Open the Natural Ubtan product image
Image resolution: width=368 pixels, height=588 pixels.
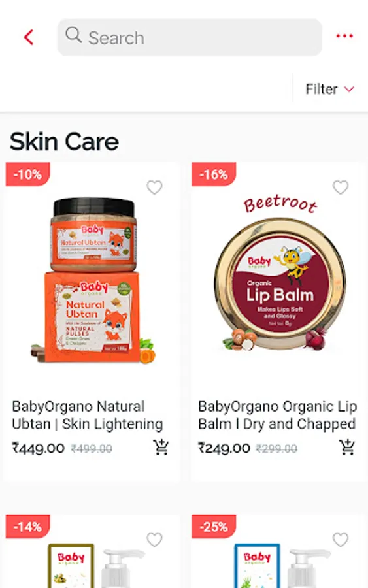(x=93, y=280)
